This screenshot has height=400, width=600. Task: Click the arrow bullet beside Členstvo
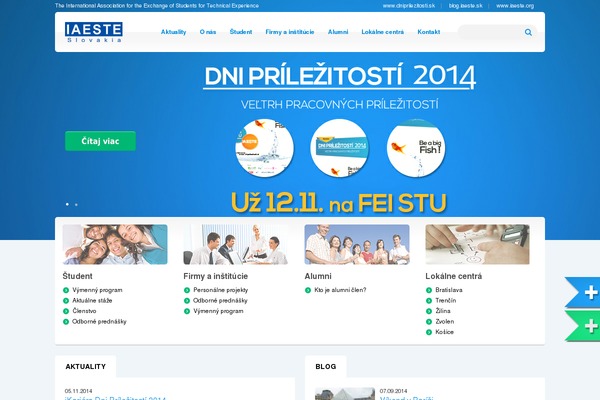tap(66, 311)
